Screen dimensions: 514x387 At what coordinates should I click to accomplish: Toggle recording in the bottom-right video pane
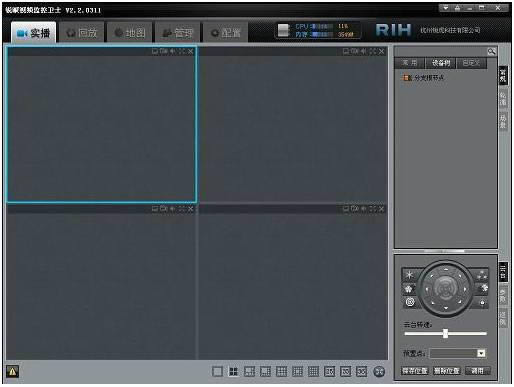tap(355, 209)
